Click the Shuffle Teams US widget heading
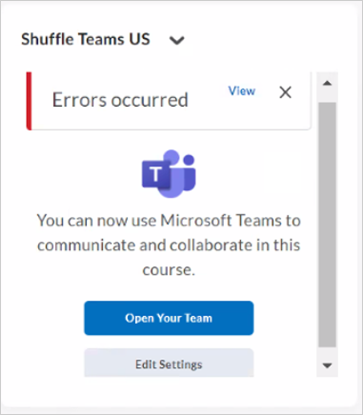Screen dimensions: 363x415 coord(86,39)
